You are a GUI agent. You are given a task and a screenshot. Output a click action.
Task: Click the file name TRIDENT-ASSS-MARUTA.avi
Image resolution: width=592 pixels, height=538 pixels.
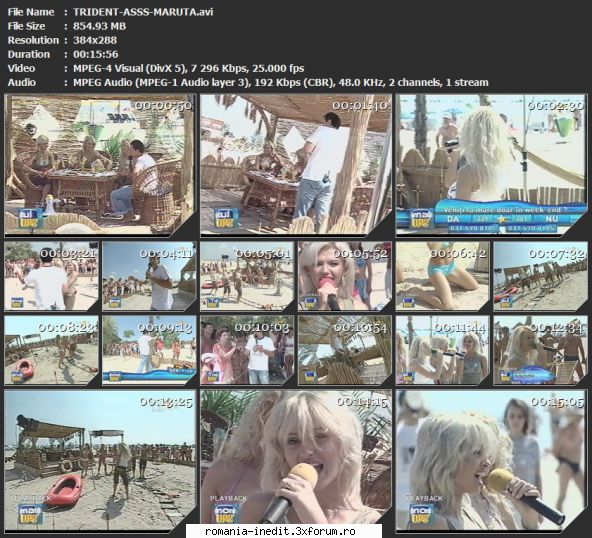click(x=143, y=12)
